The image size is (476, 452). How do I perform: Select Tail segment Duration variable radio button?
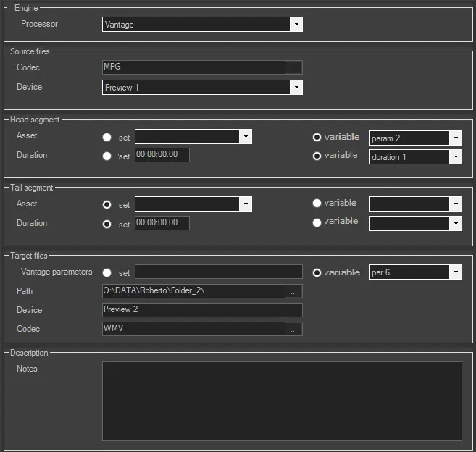tap(317, 223)
